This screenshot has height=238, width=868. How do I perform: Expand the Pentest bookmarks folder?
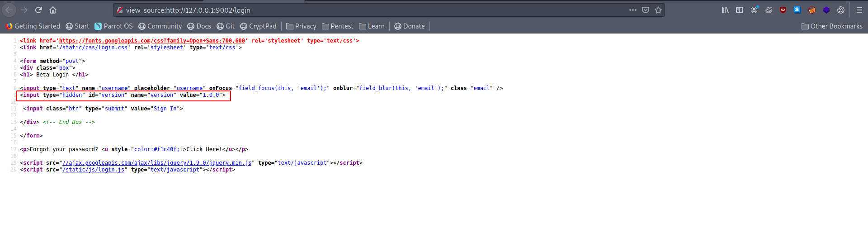[337, 26]
